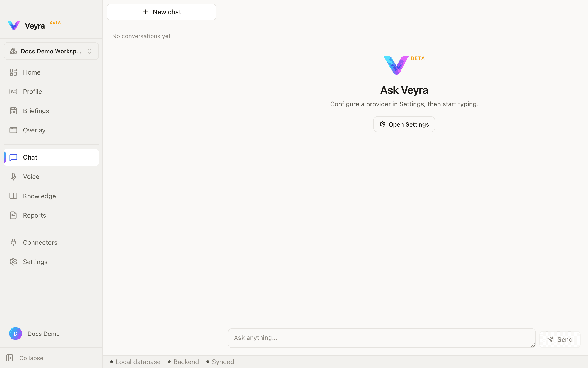
Task: Click the BETA badge next to Veyra title
Action: (x=55, y=22)
